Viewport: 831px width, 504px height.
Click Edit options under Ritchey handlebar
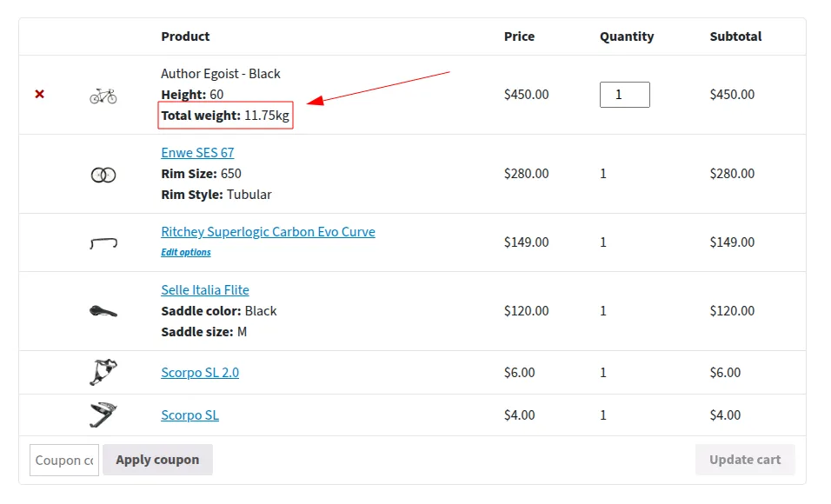click(x=186, y=252)
